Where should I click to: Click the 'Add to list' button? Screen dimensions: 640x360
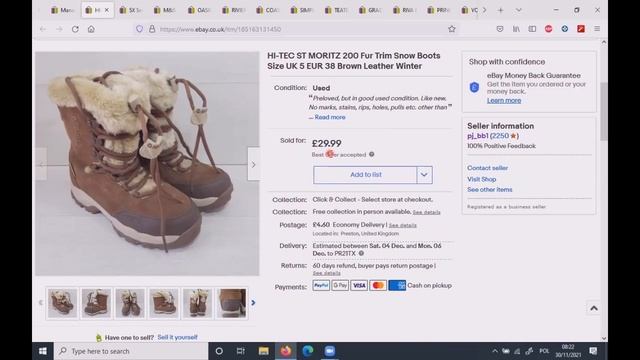click(x=365, y=175)
